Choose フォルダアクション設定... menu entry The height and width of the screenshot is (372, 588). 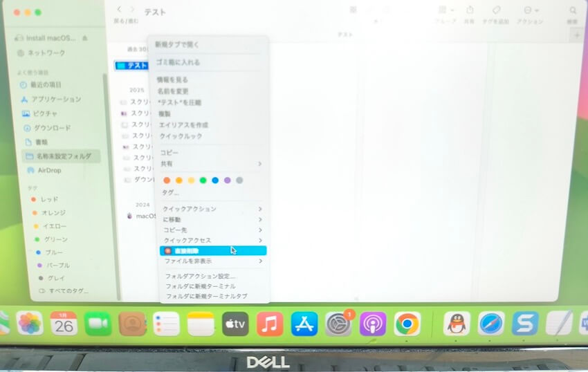pyautogui.click(x=200, y=277)
